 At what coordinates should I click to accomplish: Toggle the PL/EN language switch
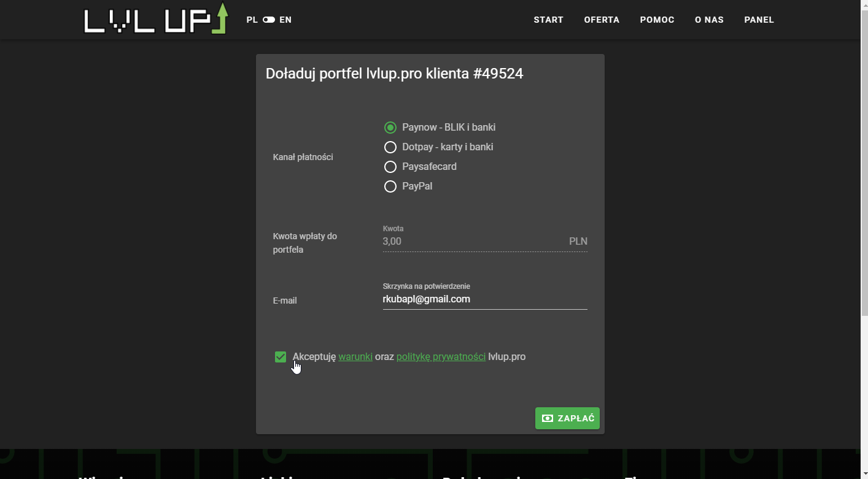click(269, 20)
